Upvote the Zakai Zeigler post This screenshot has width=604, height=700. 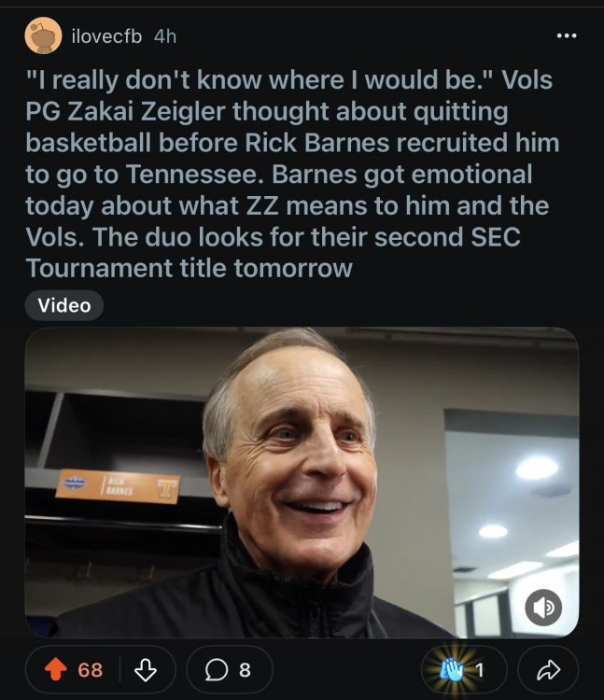click(x=58, y=669)
